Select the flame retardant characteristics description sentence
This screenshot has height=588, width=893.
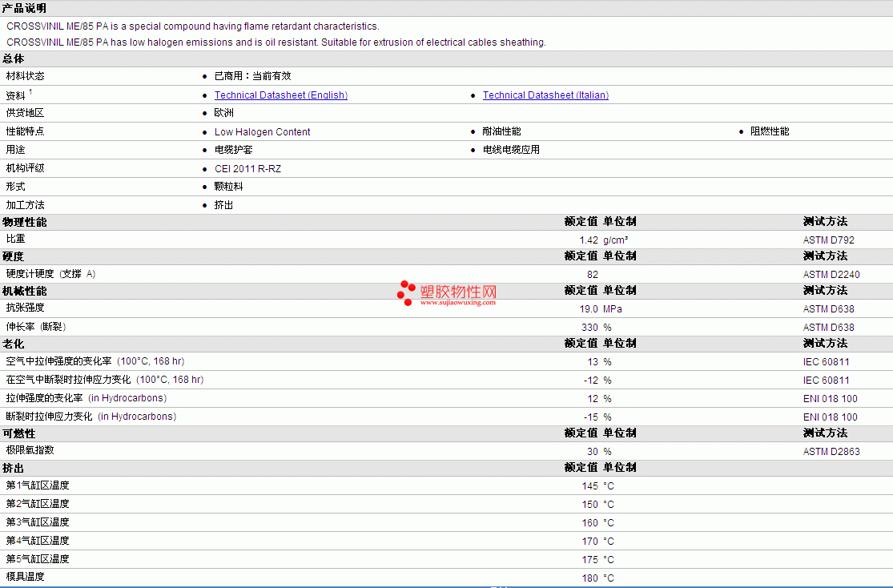tap(193, 26)
